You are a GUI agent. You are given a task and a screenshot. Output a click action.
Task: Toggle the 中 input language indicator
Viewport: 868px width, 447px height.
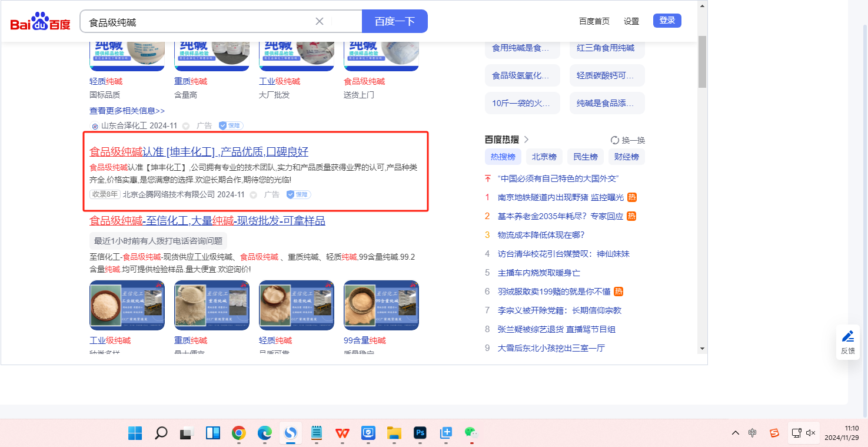[753, 433]
